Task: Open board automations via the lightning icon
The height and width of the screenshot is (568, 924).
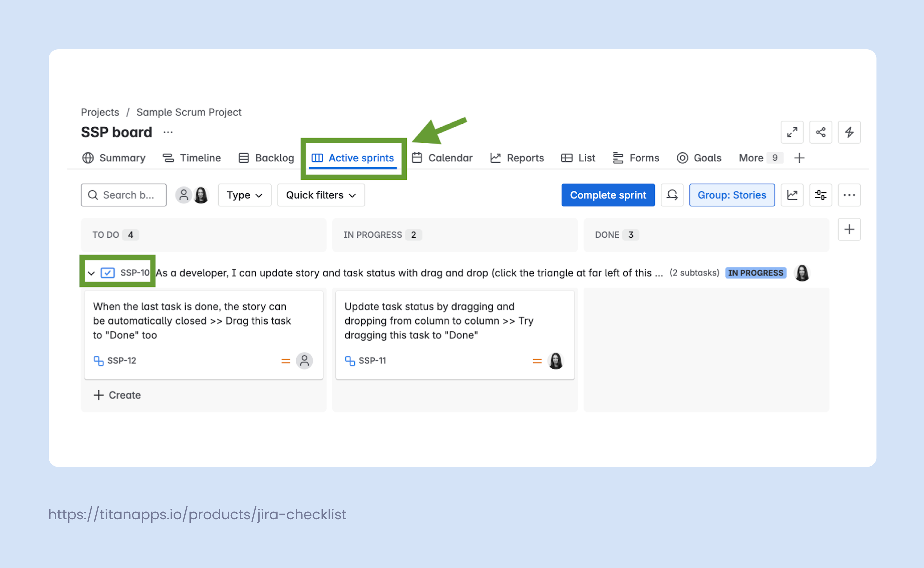Action: click(849, 132)
